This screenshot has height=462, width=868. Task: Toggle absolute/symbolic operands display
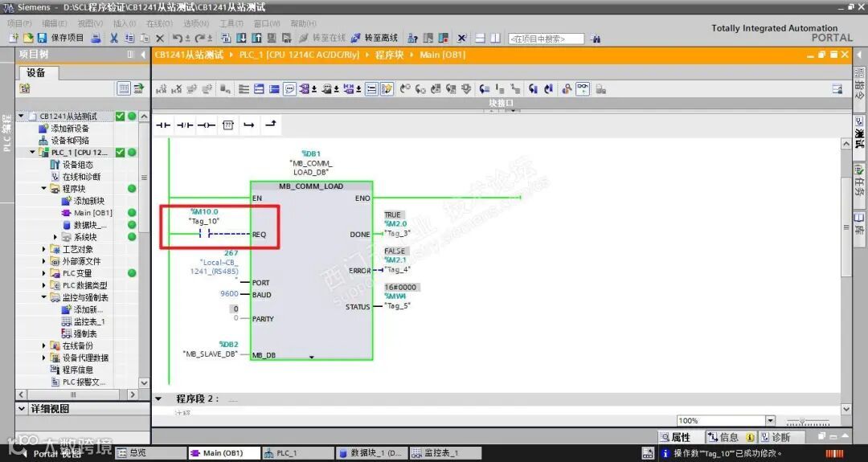[306, 88]
